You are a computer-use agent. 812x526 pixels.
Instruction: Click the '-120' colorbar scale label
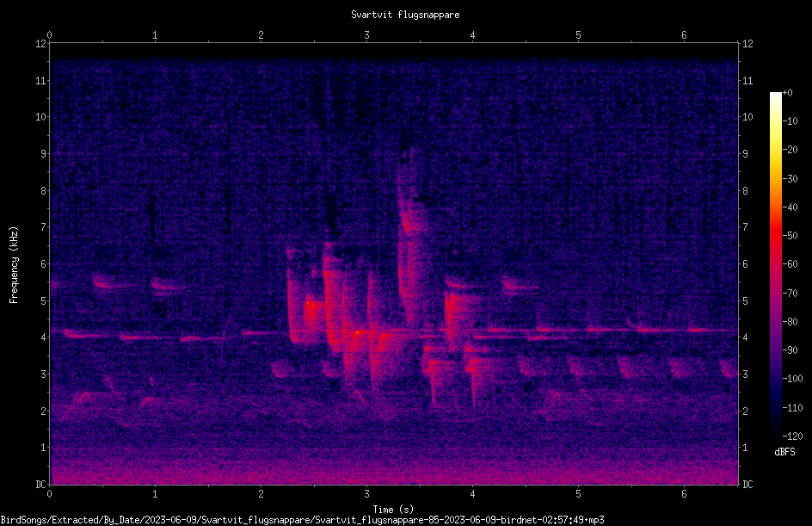coord(793,436)
